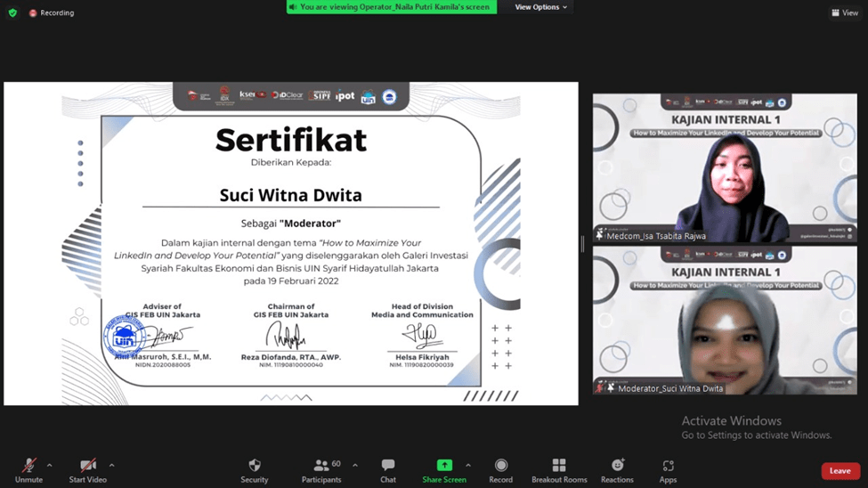868x488 pixels.
Task: Start recording with the Record button
Action: [500, 470]
